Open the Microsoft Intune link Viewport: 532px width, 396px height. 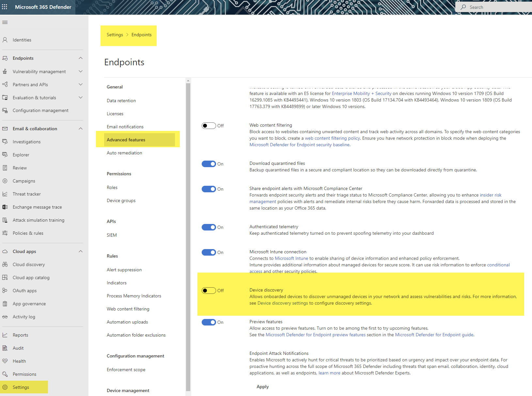click(x=291, y=258)
